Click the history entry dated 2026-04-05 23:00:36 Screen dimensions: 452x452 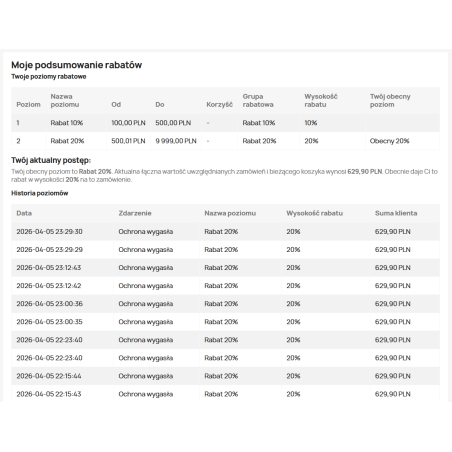(x=225, y=304)
